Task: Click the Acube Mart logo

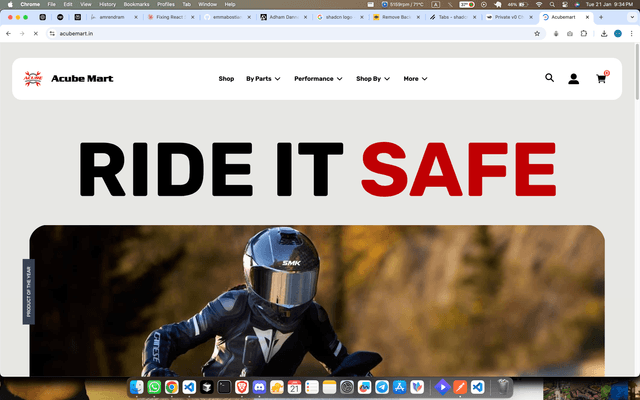Action: coord(68,78)
